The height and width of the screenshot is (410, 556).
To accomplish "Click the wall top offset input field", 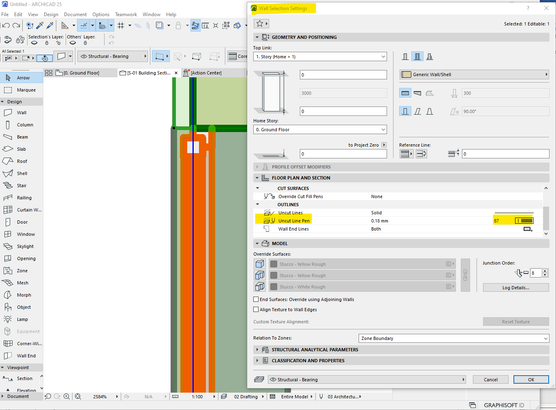I will (x=343, y=75).
